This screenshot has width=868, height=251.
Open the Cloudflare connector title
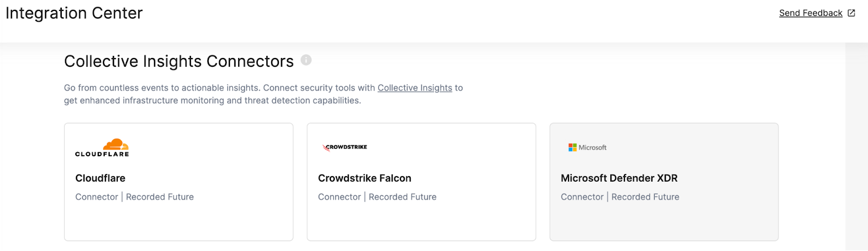pos(100,178)
